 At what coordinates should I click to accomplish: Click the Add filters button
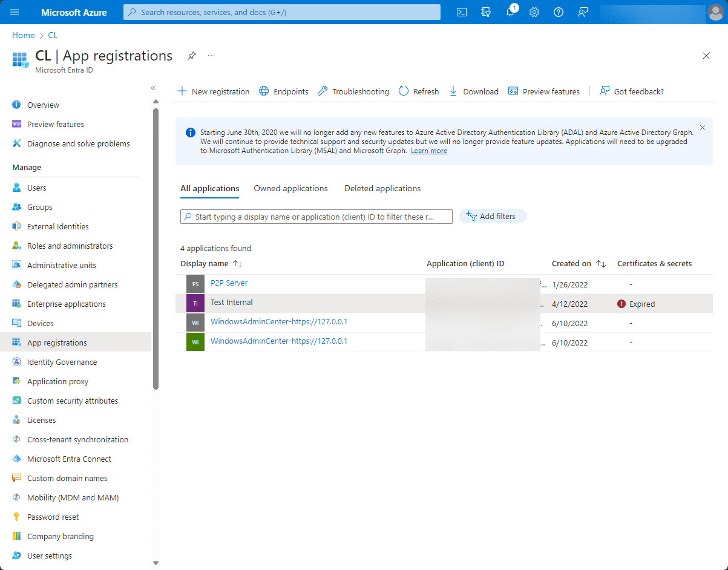click(x=493, y=216)
